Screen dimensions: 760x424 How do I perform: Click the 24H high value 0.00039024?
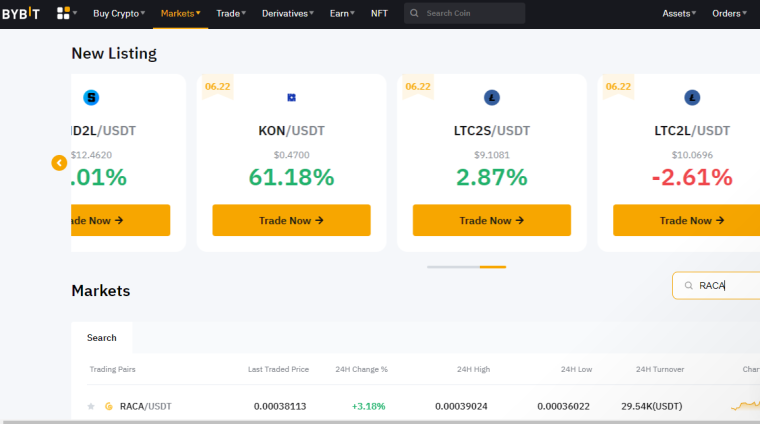pos(461,406)
